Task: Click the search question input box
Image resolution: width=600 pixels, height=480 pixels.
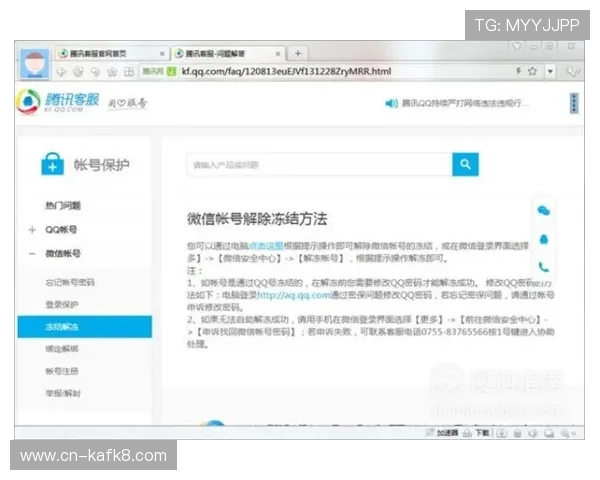Action: [x=320, y=165]
